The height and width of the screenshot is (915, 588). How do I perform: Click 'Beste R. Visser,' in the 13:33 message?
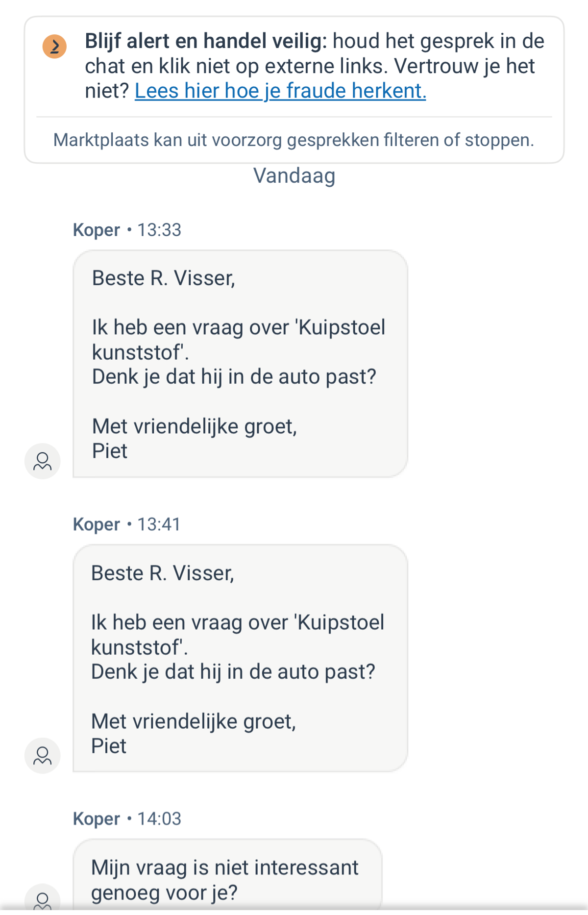click(x=164, y=278)
